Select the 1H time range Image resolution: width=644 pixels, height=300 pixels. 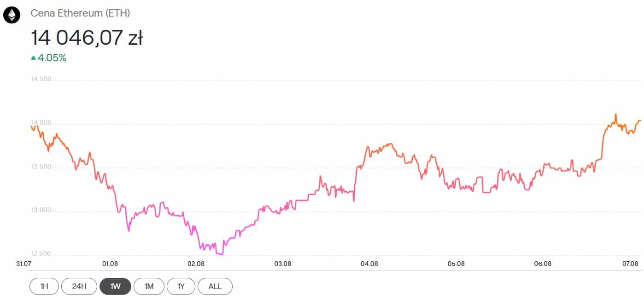click(x=44, y=286)
